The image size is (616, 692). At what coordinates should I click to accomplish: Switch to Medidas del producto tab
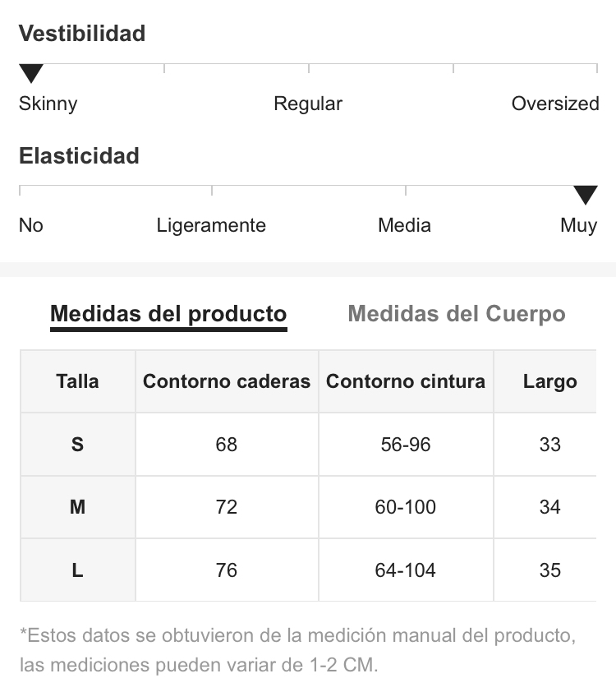pyautogui.click(x=168, y=316)
